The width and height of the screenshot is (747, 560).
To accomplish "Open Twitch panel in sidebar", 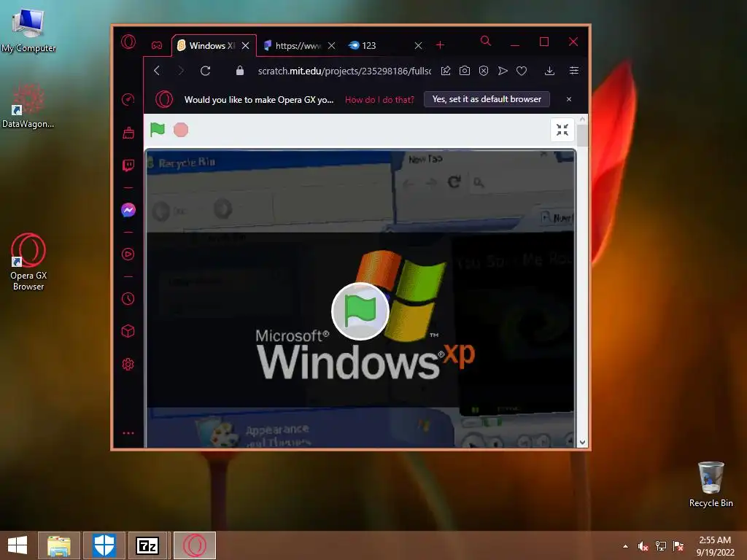I will tap(128, 166).
